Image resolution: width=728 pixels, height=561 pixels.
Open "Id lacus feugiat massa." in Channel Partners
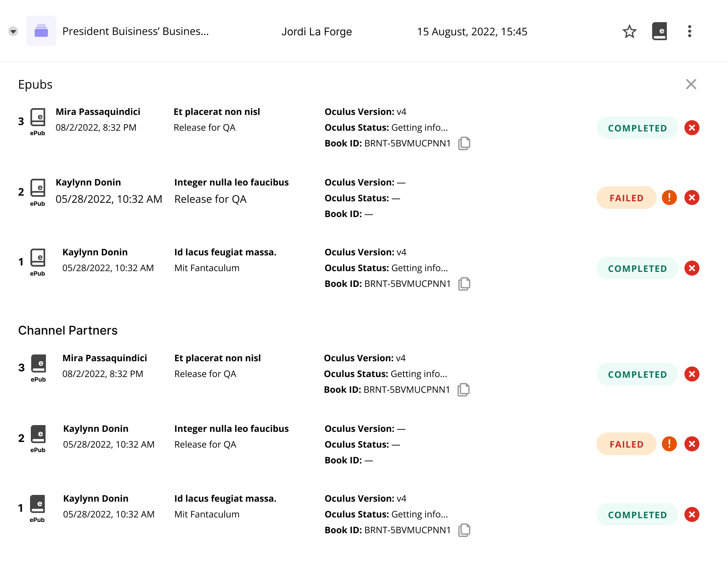coord(225,498)
